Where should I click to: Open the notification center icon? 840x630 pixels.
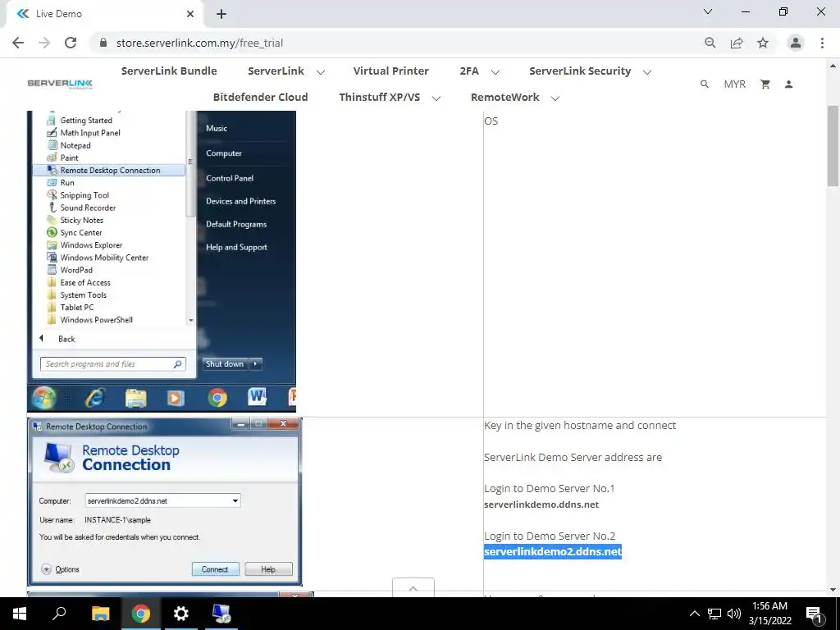[814, 614]
